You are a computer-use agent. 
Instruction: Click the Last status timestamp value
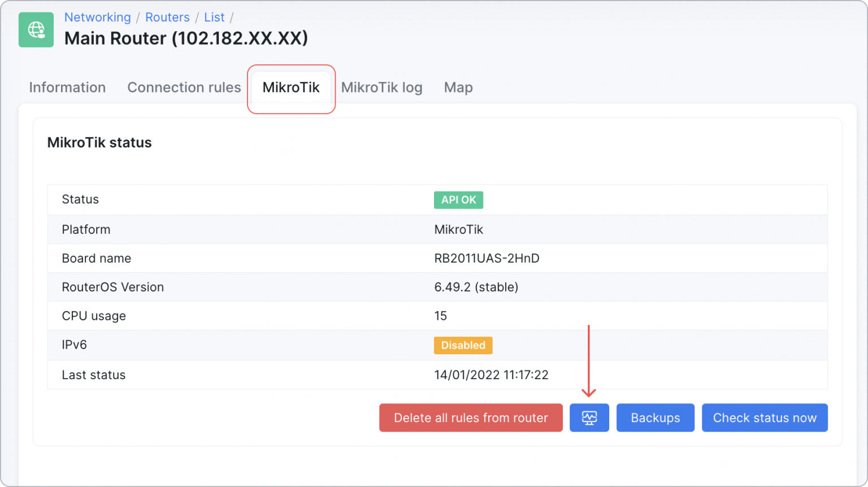(x=492, y=375)
